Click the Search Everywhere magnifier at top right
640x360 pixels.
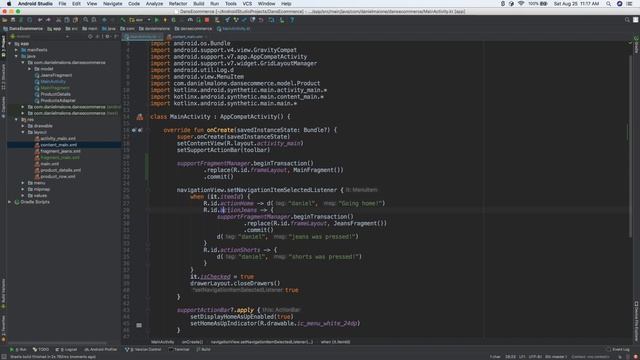coord(627,20)
